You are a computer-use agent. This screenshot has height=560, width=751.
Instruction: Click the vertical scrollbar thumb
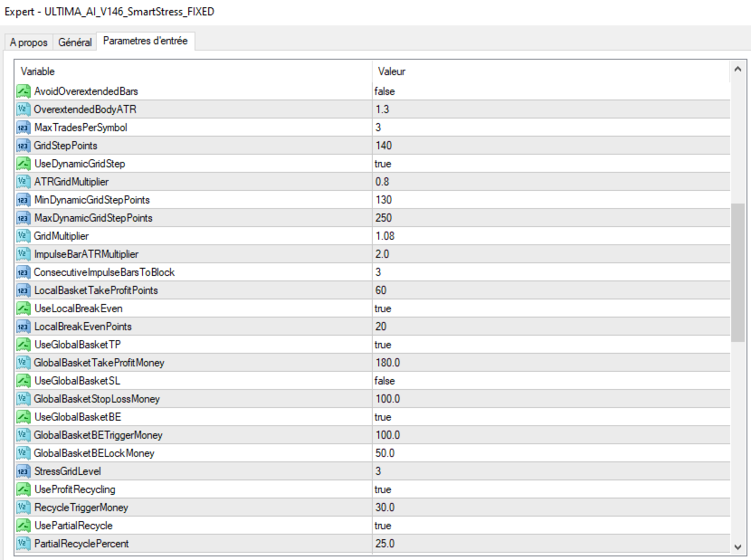coord(737,271)
